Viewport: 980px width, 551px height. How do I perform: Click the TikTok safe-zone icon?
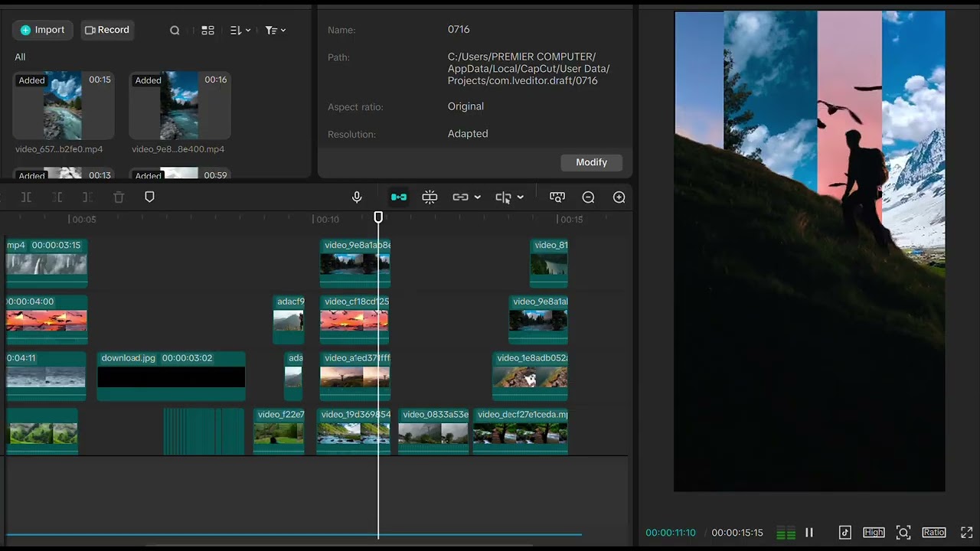(845, 533)
